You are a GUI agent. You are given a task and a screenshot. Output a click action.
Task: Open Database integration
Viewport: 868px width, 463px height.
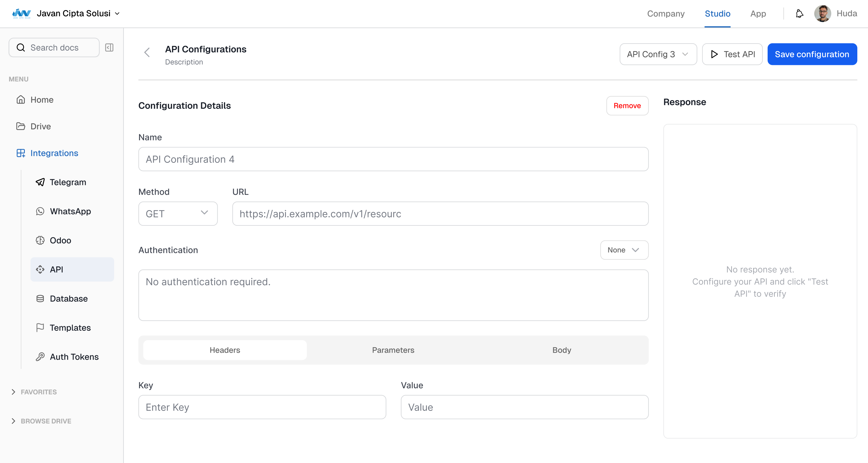tap(68, 298)
